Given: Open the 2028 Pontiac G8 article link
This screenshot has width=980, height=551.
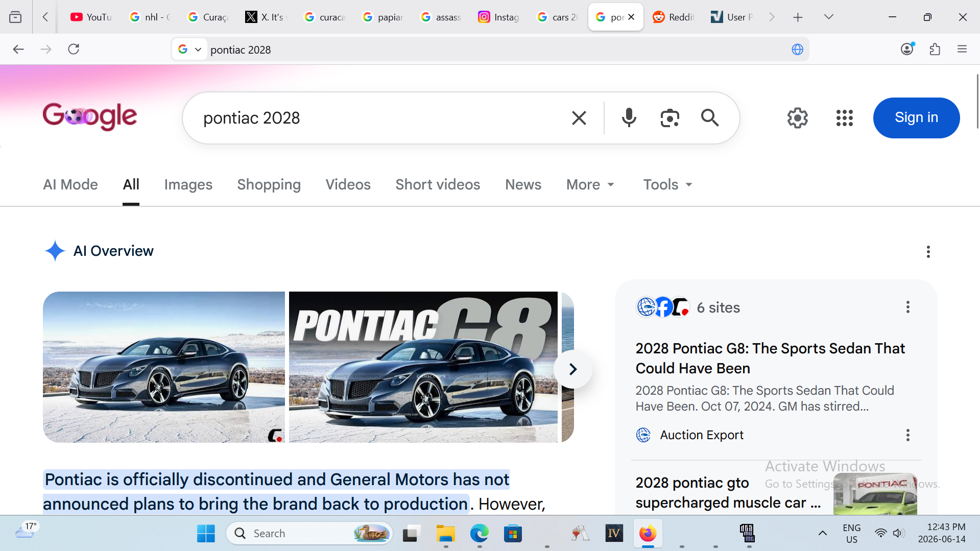Looking at the screenshot, I should tap(770, 358).
